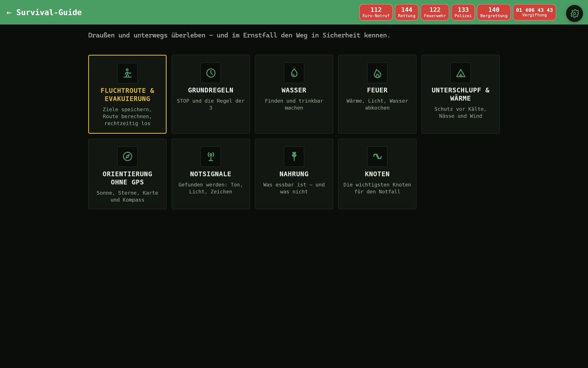Call 140 Bergrettung button
The image size is (588, 368).
click(x=493, y=12)
